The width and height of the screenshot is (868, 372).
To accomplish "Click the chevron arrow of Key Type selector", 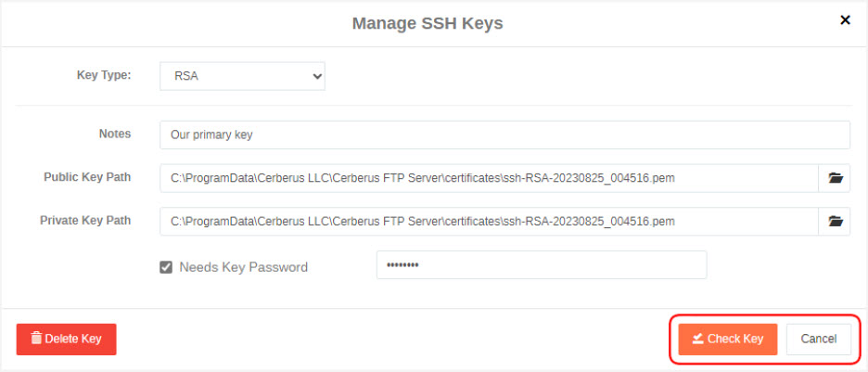I will click(317, 76).
